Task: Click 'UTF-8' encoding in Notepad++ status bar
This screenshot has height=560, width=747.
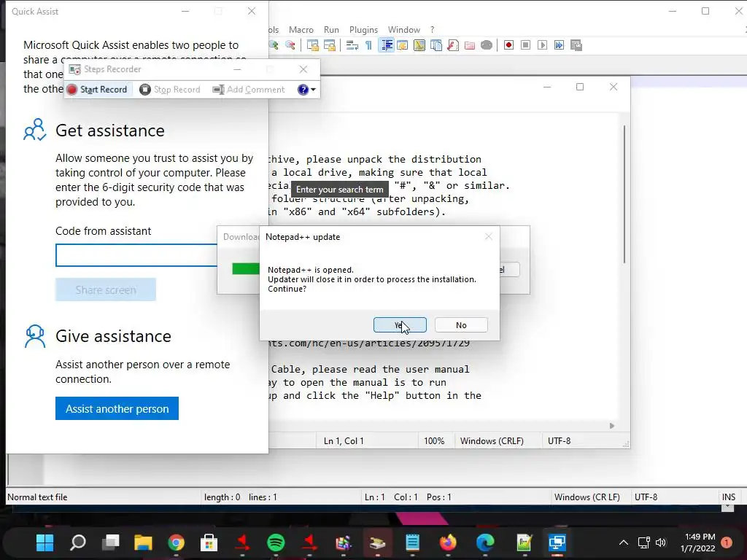Action: click(646, 497)
